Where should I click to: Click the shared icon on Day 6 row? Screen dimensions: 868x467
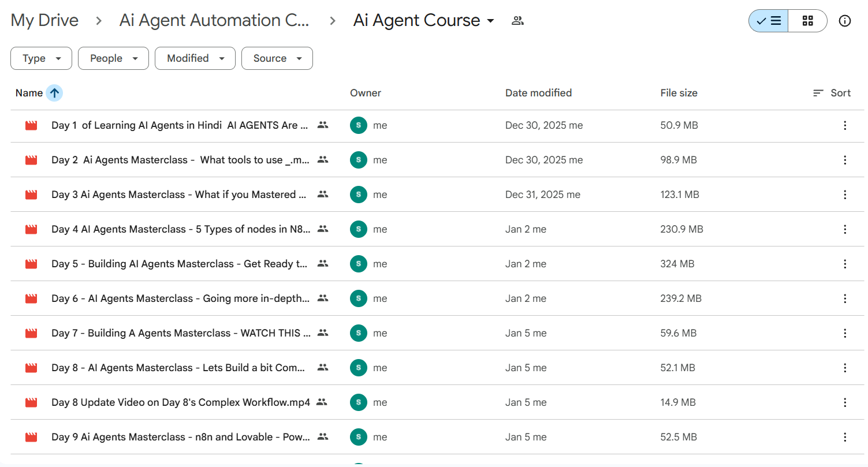point(323,298)
